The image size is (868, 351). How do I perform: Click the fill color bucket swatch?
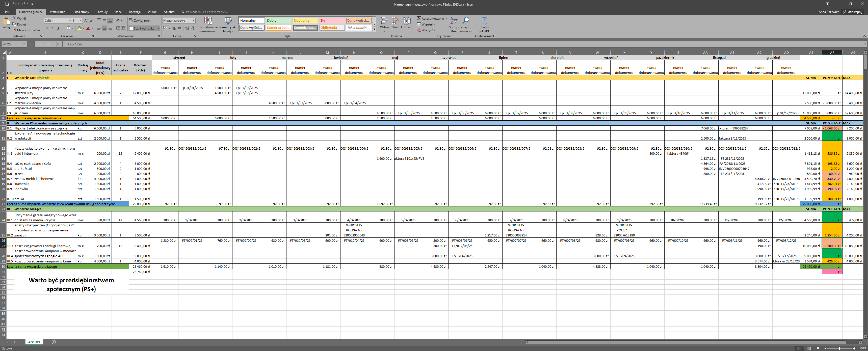(x=79, y=28)
